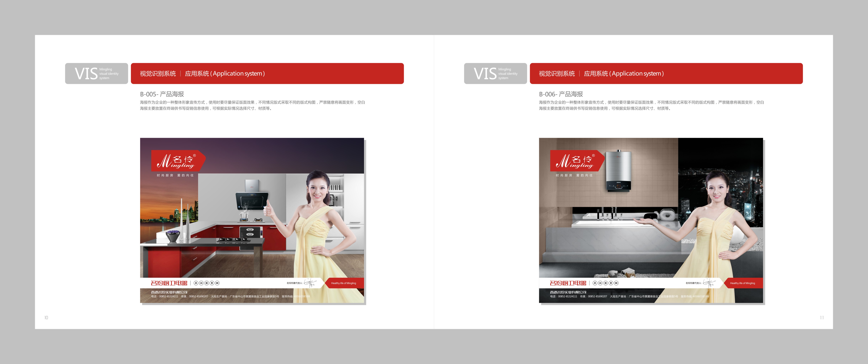
Task: Click Healthy life of Mingling tag, B-006 poster
Action: [x=742, y=283]
